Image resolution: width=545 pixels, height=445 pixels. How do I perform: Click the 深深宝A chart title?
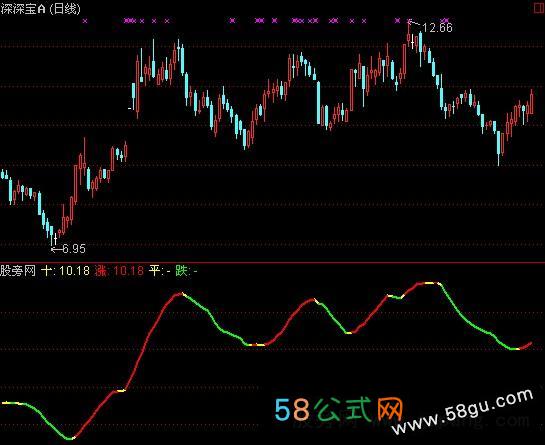click(x=23, y=9)
